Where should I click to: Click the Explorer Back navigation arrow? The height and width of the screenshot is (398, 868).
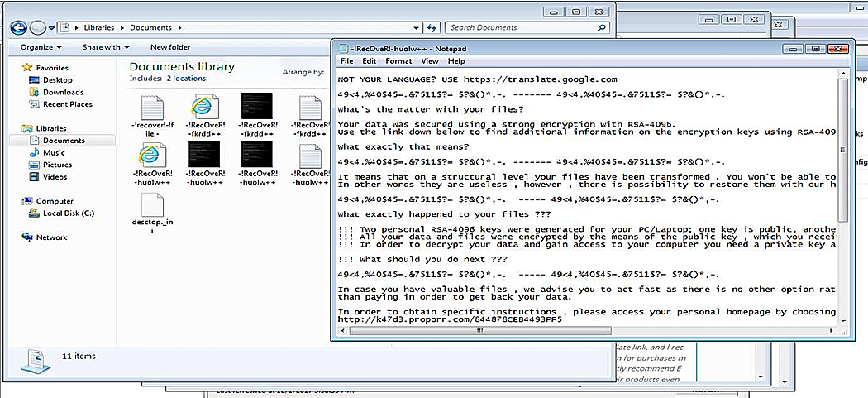pos(19,27)
